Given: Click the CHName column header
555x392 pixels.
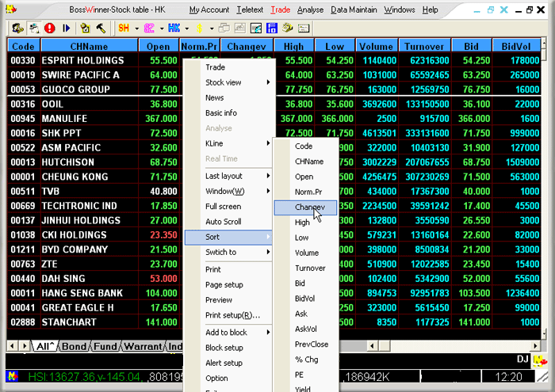Looking at the screenshot, I should [89, 46].
